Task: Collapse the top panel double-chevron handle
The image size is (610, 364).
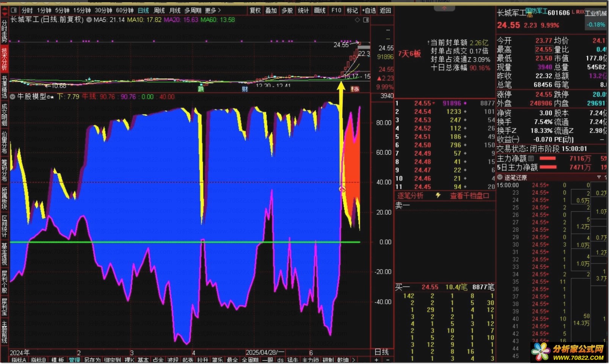Action: tap(444, 8)
